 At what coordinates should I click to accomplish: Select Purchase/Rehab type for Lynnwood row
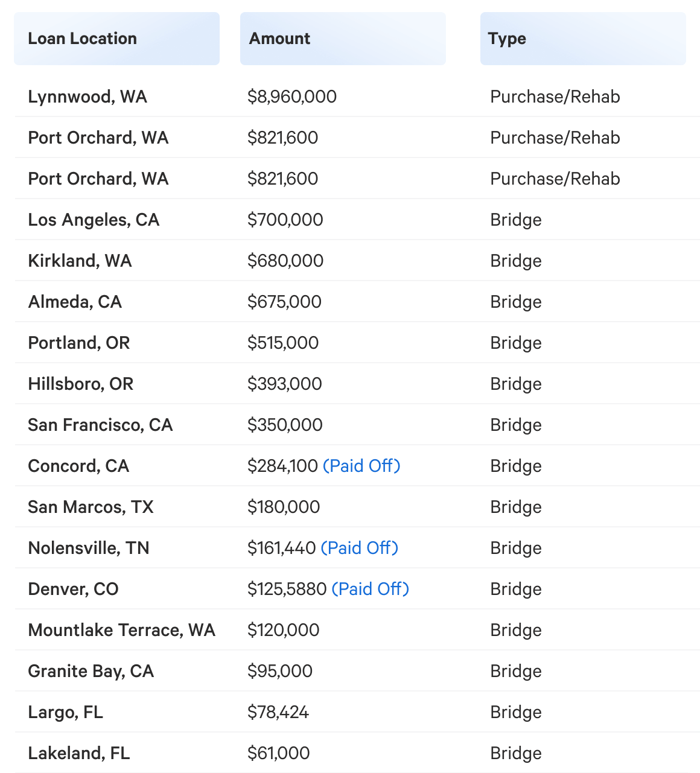tap(555, 97)
